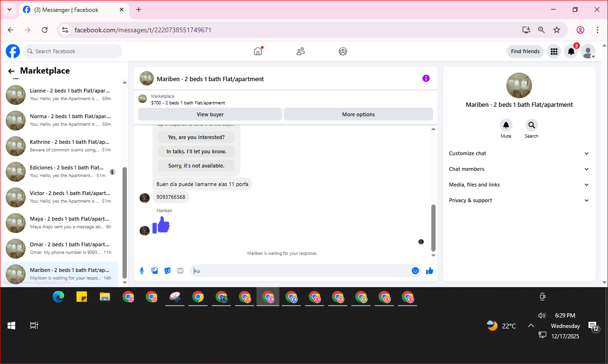Click the back arrow beside Marketplace
This screenshot has height=364, width=608.
coord(11,71)
